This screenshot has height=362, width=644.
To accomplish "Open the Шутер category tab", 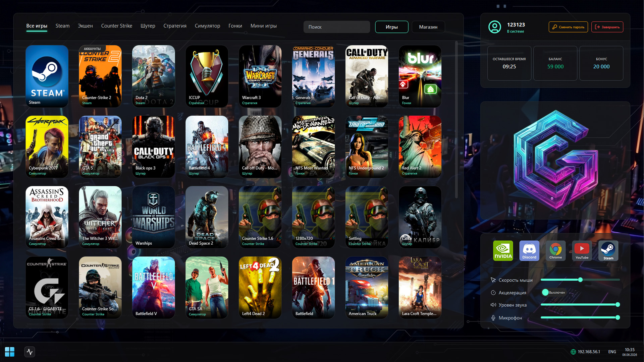I will tap(148, 26).
